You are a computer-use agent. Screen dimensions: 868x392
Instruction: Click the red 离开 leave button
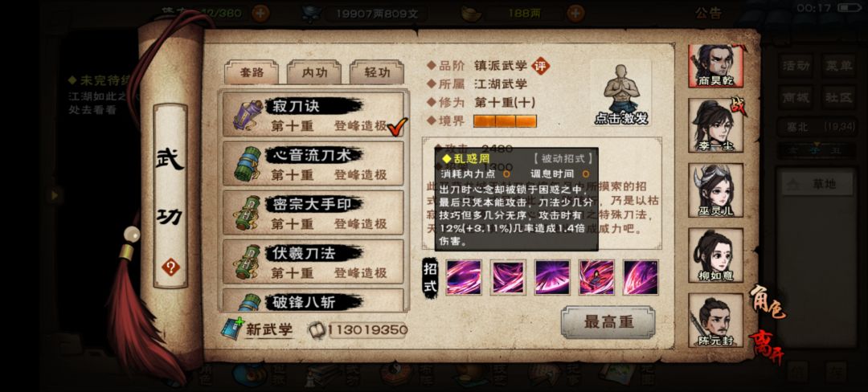pyautogui.click(x=768, y=349)
